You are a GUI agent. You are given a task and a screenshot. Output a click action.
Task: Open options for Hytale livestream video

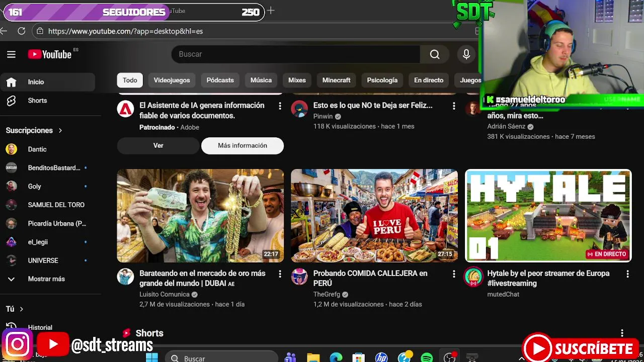tap(627, 274)
